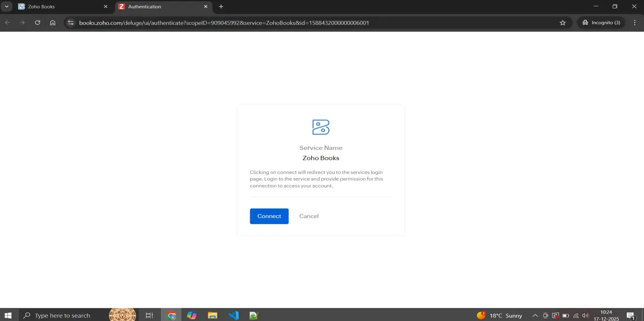Open the Incognito (3) indicator
Image resolution: width=644 pixels, height=321 pixels.
click(601, 23)
